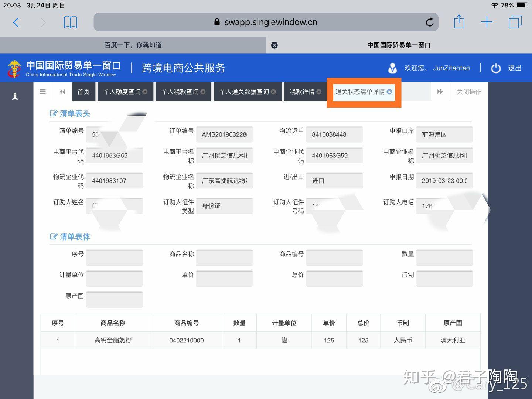Image resolution: width=532 pixels, height=399 pixels.
Task: Click the user avatar icon beside 欢迎您
Action: 392,68
